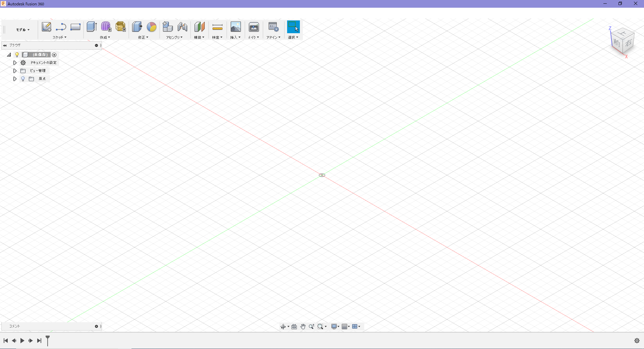Click the Create Sketch tool icon
Image resolution: width=644 pixels, height=349 pixels.
pyautogui.click(x=46, y=27)
